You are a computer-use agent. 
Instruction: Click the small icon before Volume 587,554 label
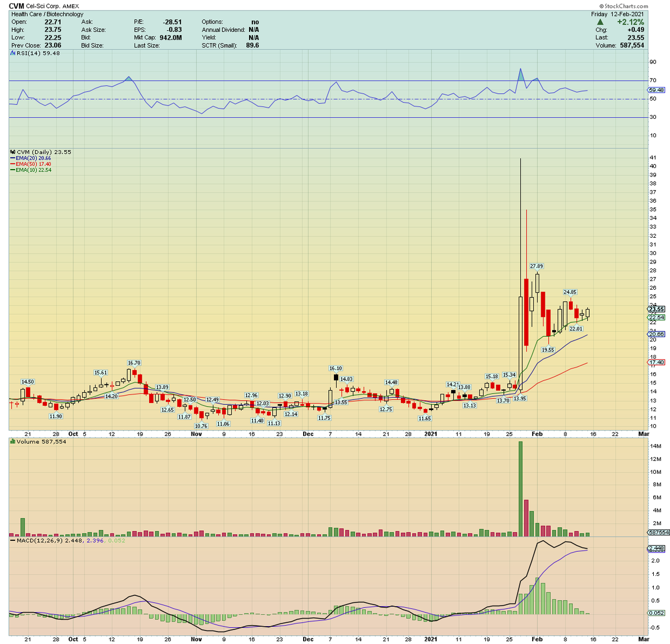[12, 441]
